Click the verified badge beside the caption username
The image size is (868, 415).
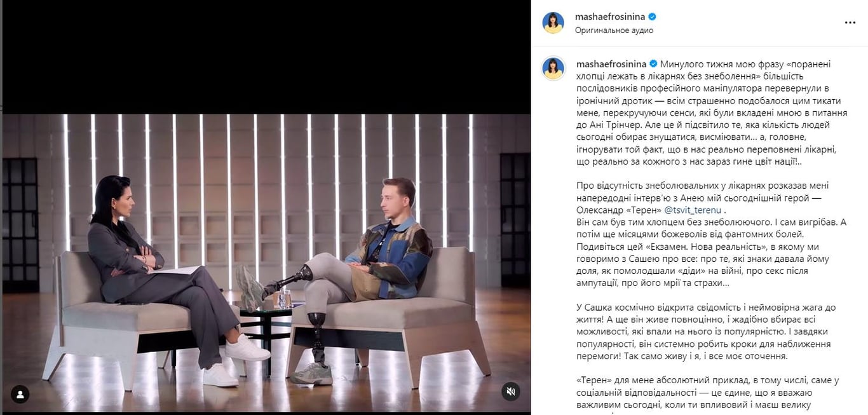coord(651,64)
